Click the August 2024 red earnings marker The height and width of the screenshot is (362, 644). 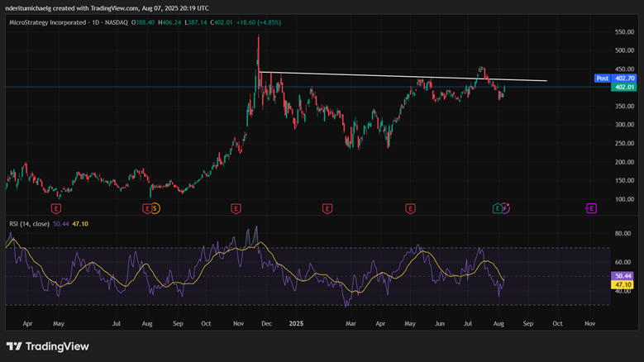pyautogui.click(x=147, y=208)
